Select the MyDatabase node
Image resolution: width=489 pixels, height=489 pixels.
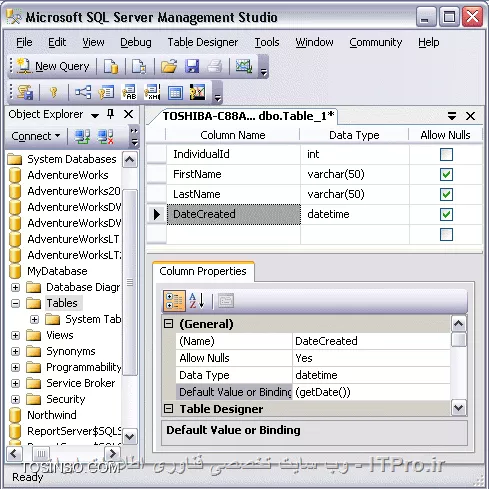point(57,271)
